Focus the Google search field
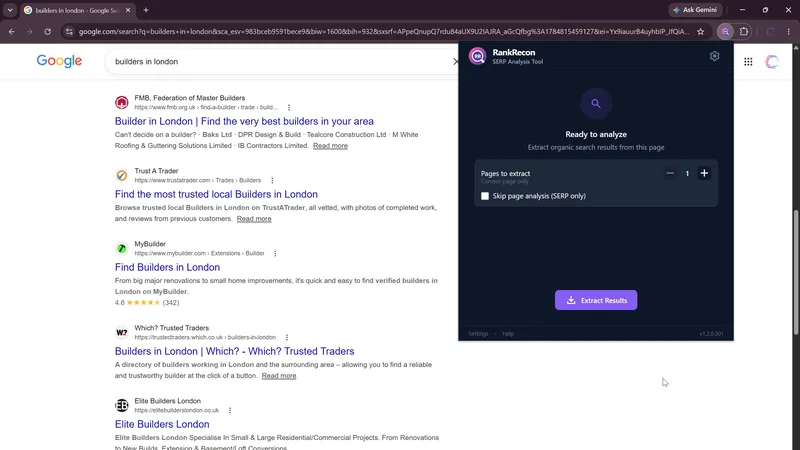Image resolution: width=800 pixels, height=450 pixels. pos(281,62)
